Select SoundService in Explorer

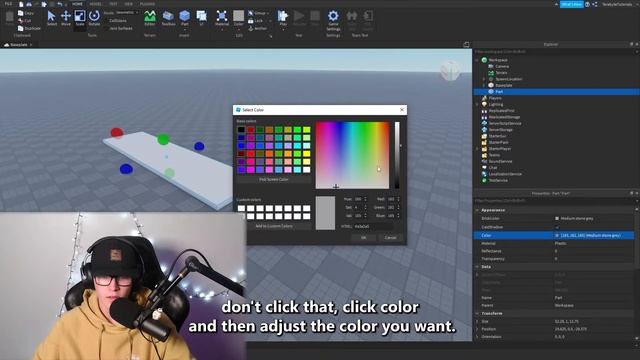click(x=500, y=161)
